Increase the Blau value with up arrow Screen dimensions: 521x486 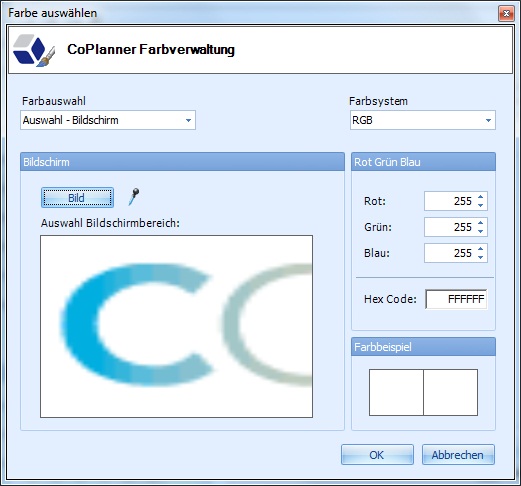pyautogui.click(x=480, y=249)
